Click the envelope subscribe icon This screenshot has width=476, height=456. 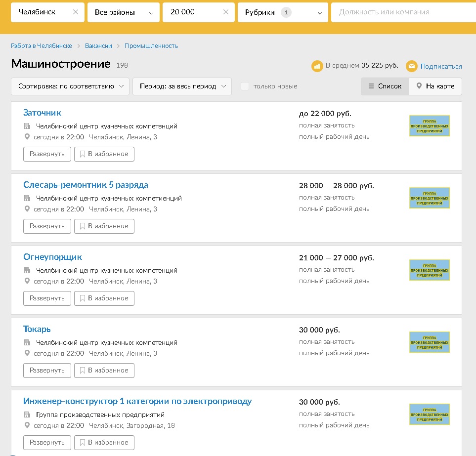[x=411, y=66]
